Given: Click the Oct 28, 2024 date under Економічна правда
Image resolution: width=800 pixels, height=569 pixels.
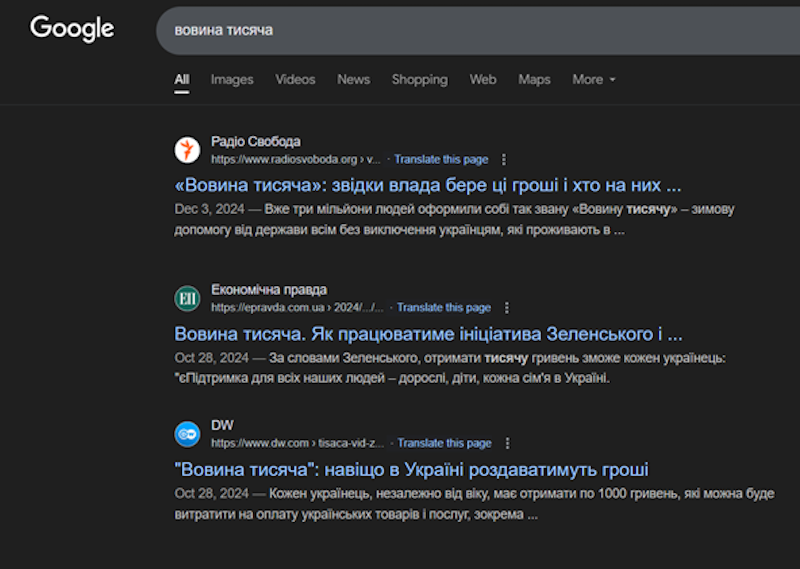Looking at the screenshot, I should point(211,358).
